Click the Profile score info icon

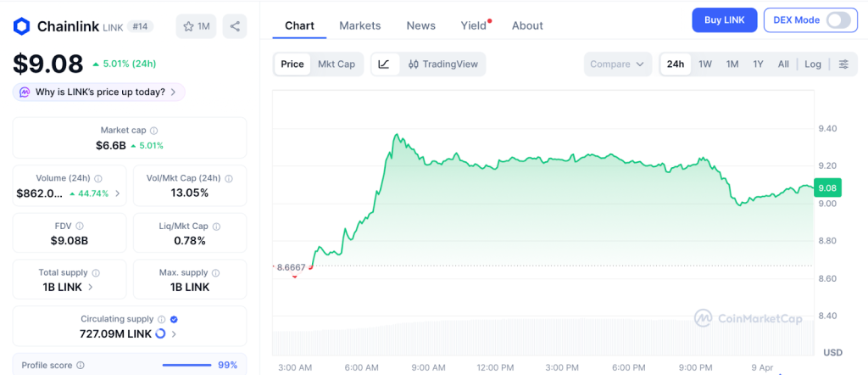80,365
